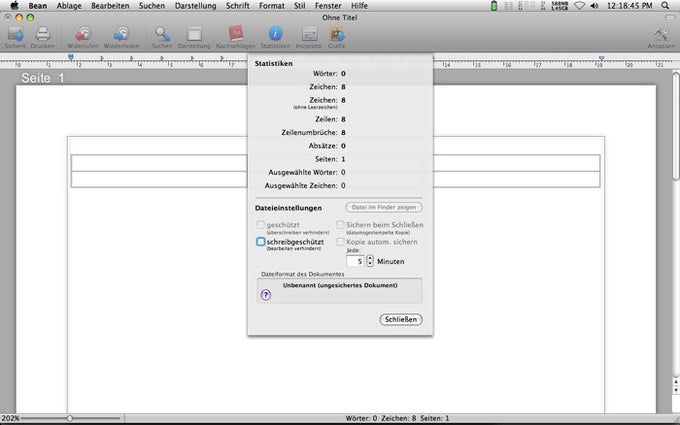Click the Sichern toolbar icon
680x425 pixels.
16,34
